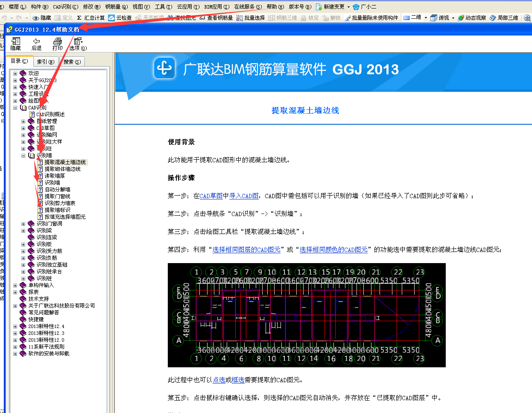Expand the 图纸管理 node
Screen dimensions: 532x413
click(23, 121)
